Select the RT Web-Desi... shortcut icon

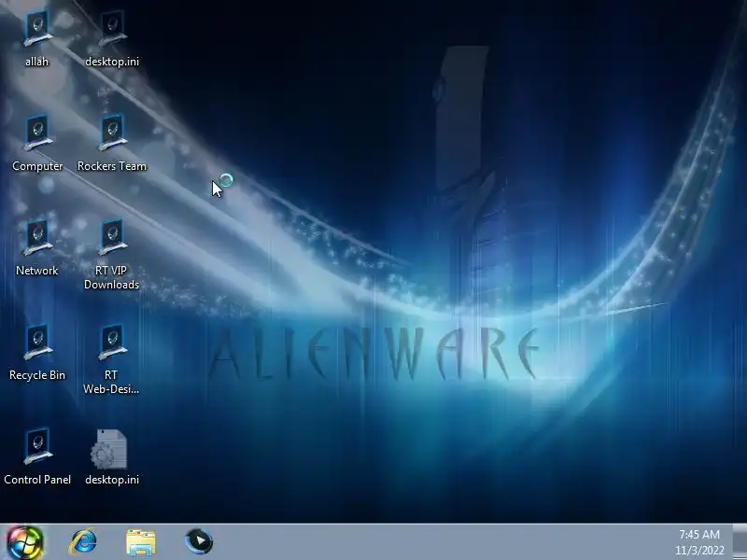pyautogui.click(x=112, y=359)
